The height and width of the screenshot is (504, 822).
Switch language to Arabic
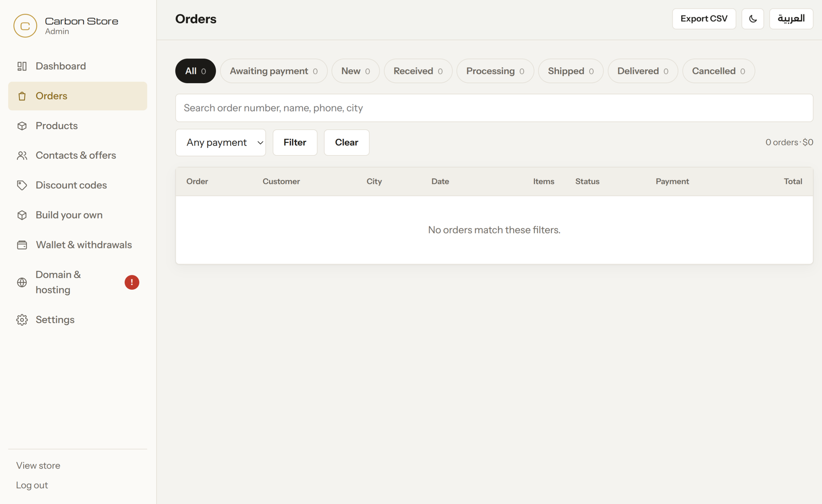coord(791,19)
